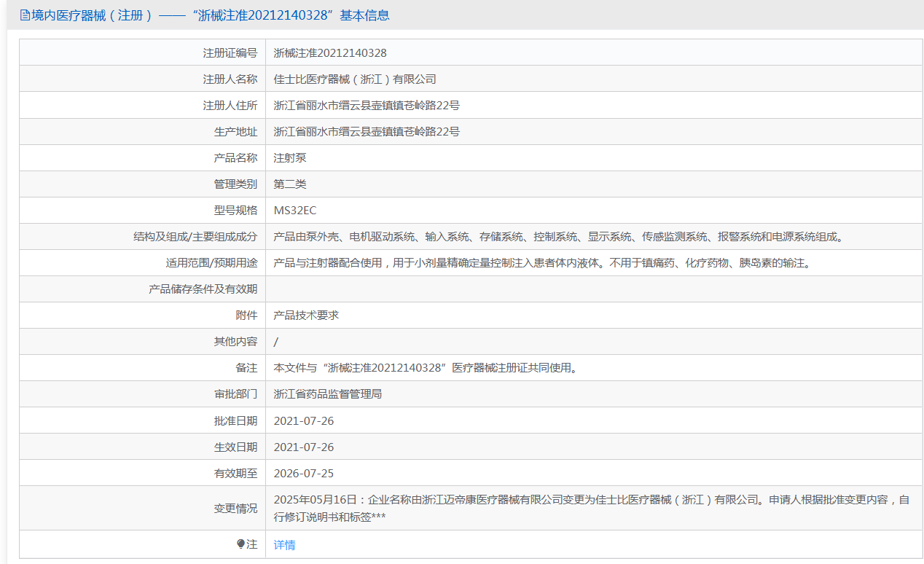Click the 变更情况 label
924x564 pixels.
point(235,508)
